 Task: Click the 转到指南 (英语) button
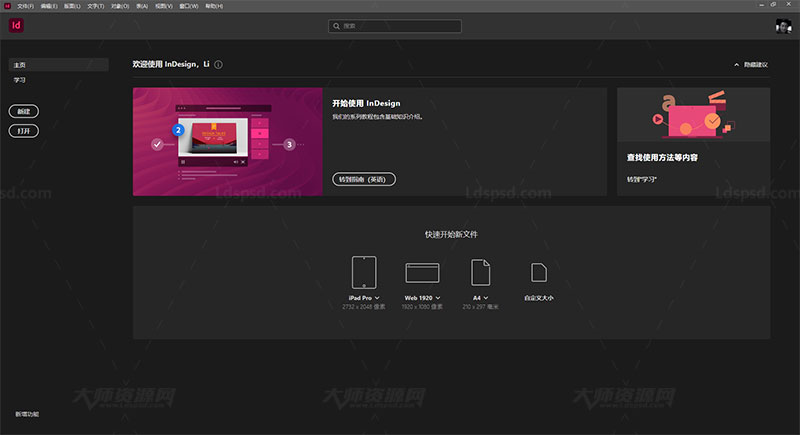click(364, 179)
